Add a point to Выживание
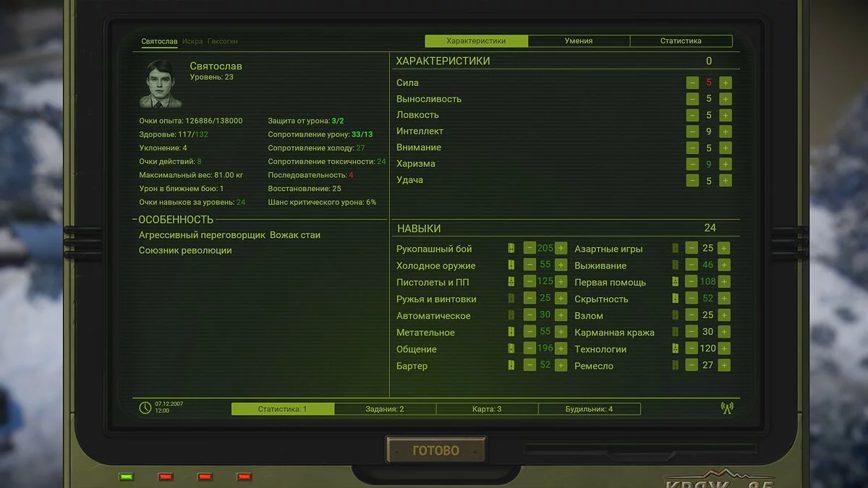This screenshot has height=488, width=868. 724,265
